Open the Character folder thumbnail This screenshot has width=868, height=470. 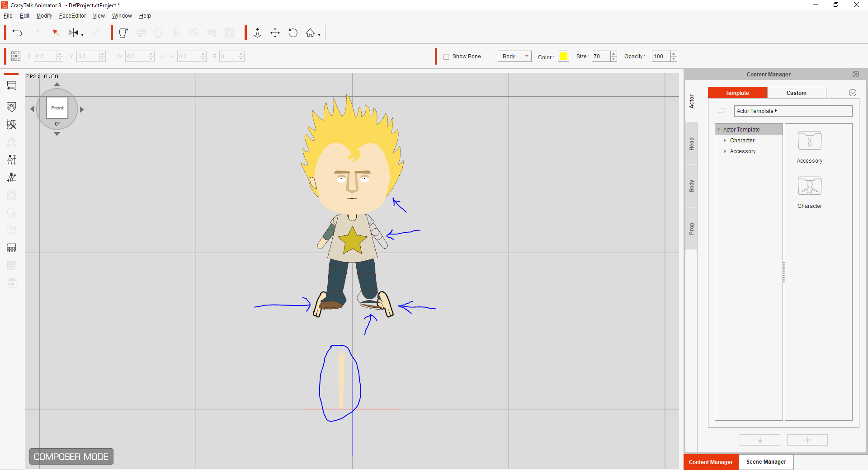[810, 186]
